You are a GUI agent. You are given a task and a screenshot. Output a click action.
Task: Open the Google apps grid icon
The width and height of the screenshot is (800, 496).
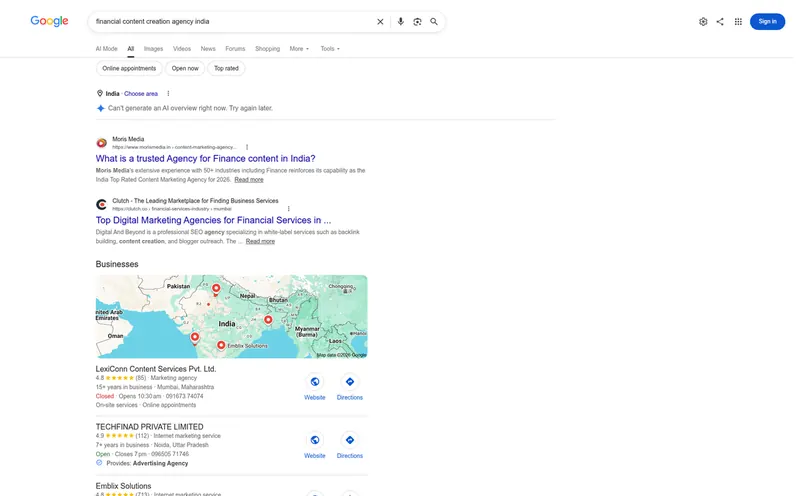(738, 21)
